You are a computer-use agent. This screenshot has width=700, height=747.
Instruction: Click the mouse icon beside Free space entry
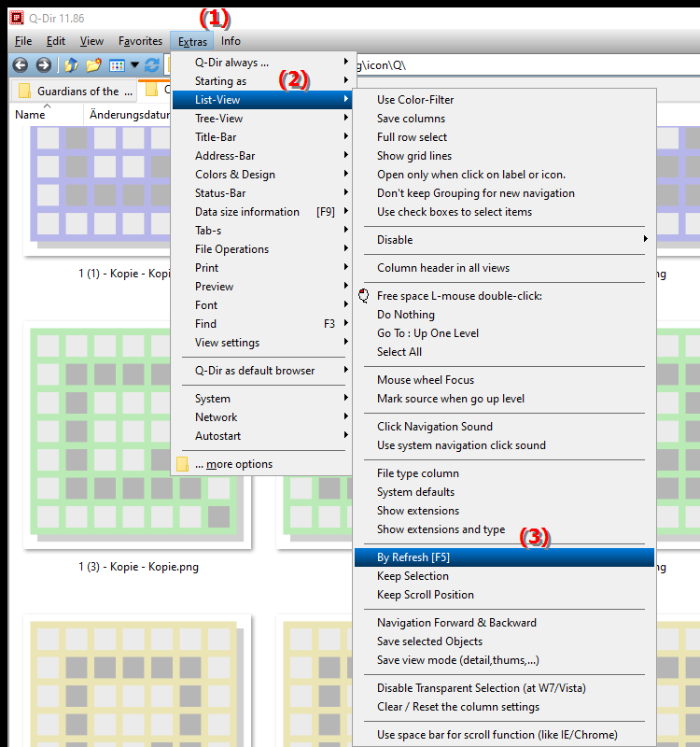(364, 296)
